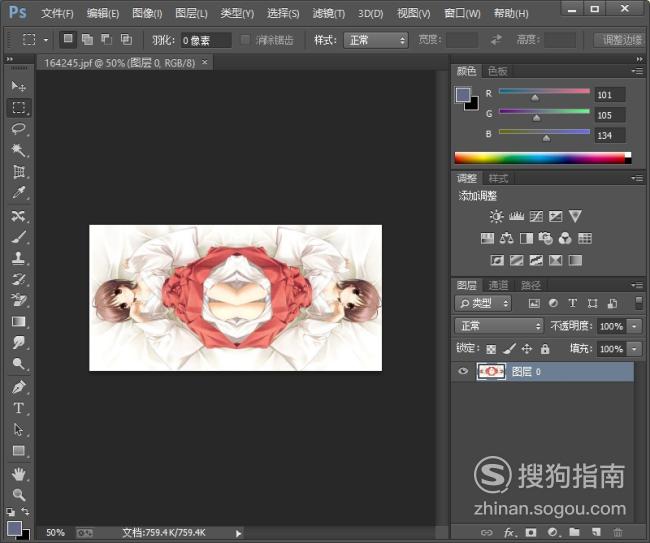Add Curves adjustment
650x543 pixels.
click(x=536, y=216)
